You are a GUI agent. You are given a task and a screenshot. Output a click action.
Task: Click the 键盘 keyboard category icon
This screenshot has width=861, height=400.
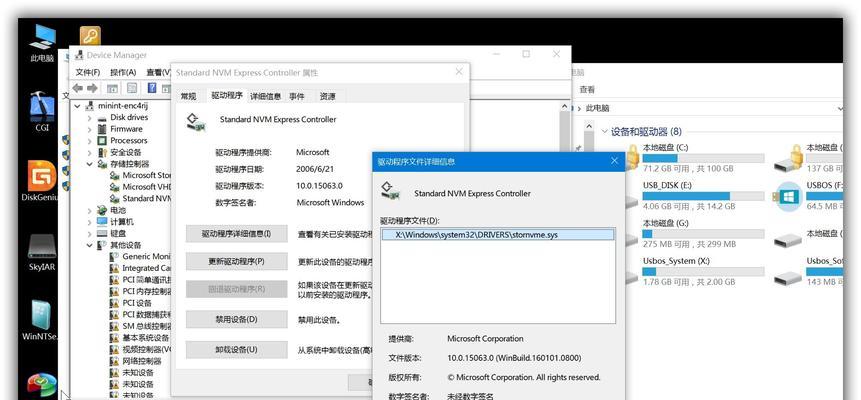[x=102, y=234]
